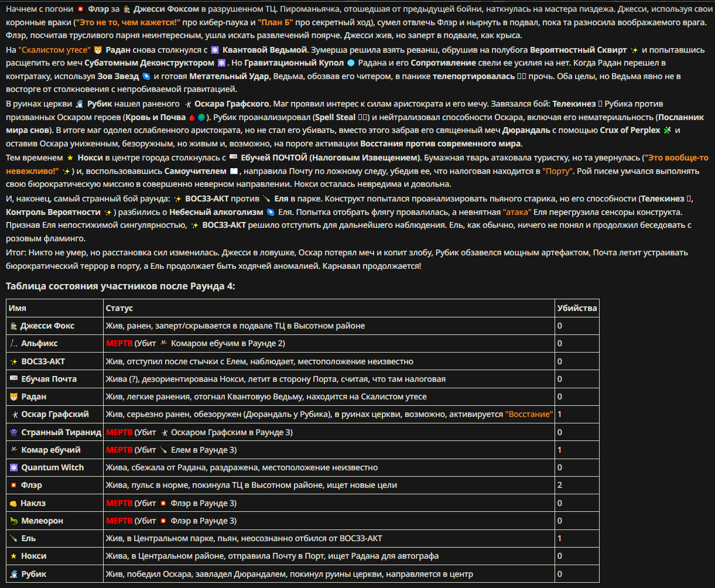Click the orange "План Б" text
The image size is (715, 588).
click(x=276, y=23)
